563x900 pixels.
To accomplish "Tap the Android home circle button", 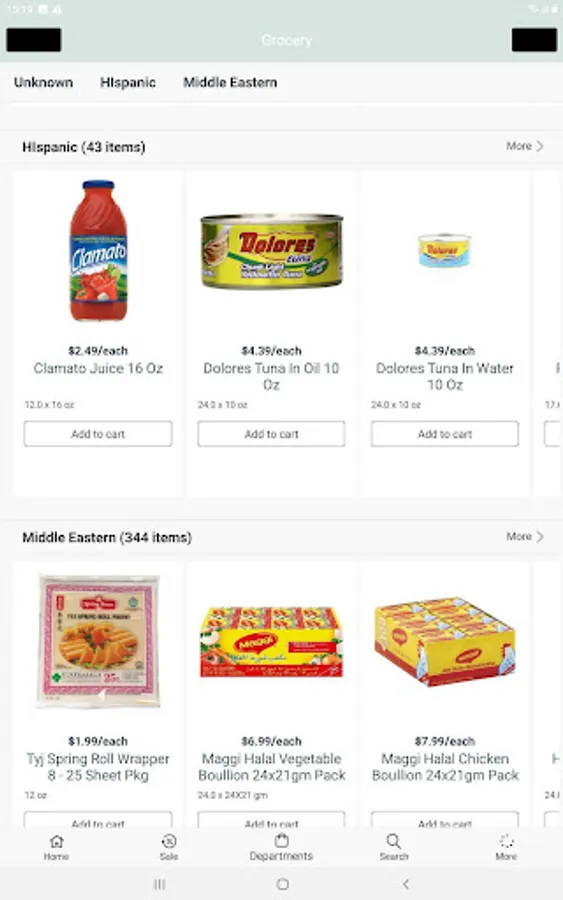I will [x=282, y=884].
